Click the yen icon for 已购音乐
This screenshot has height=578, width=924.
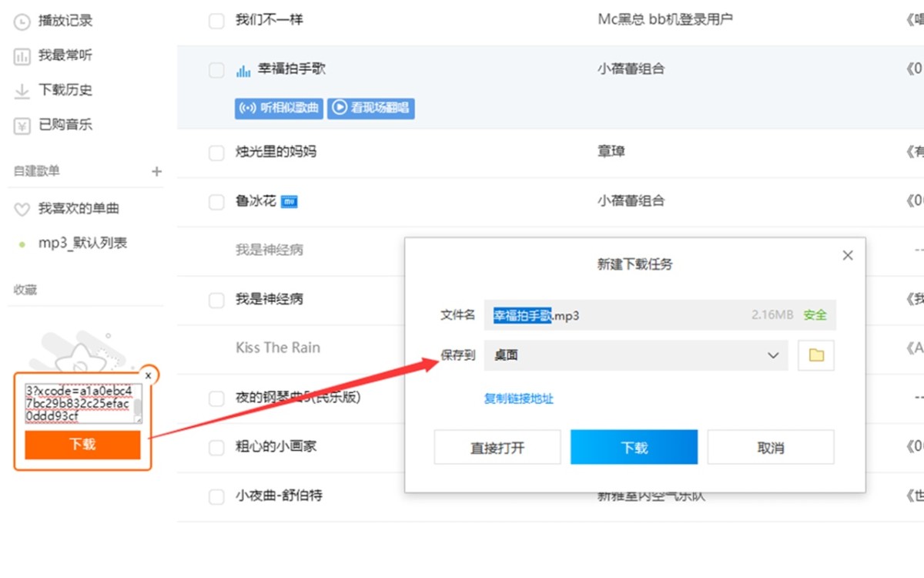click(22, 125)
